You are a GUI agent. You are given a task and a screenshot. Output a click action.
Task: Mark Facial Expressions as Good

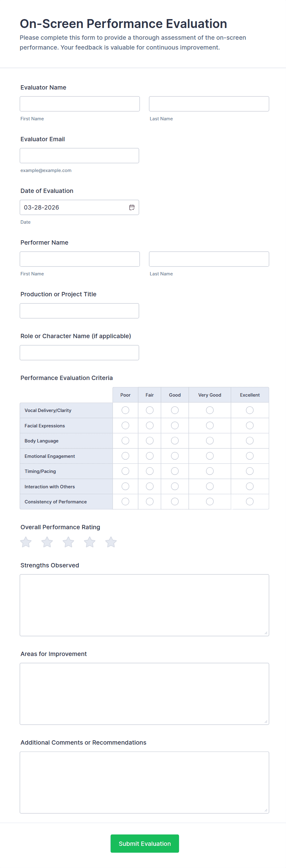[174, 426]
